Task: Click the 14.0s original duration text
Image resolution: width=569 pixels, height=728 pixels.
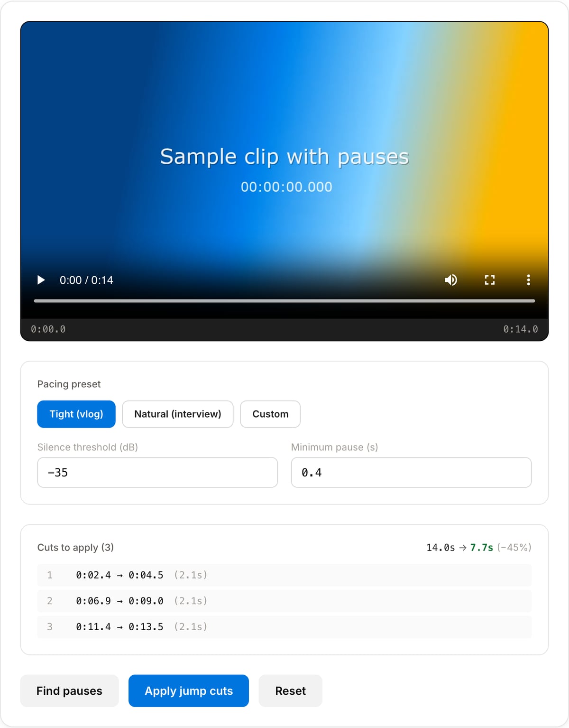Action: 441,548
